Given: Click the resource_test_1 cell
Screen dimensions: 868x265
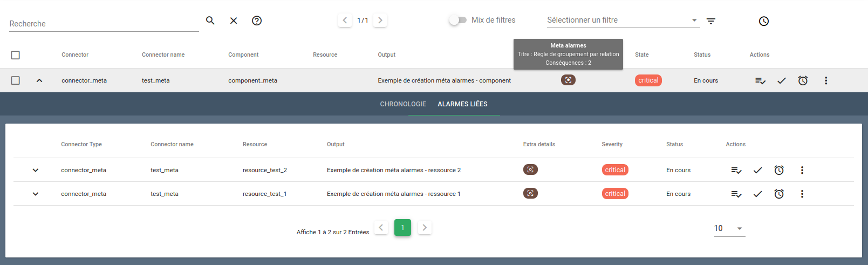Looking at the screenshot, I should click(265, 194).
